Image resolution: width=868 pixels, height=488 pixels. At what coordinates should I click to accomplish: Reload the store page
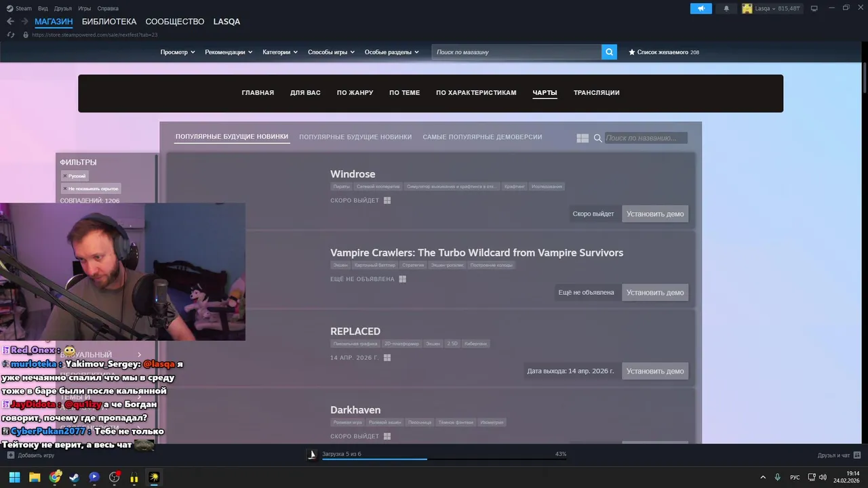point(10,35)
